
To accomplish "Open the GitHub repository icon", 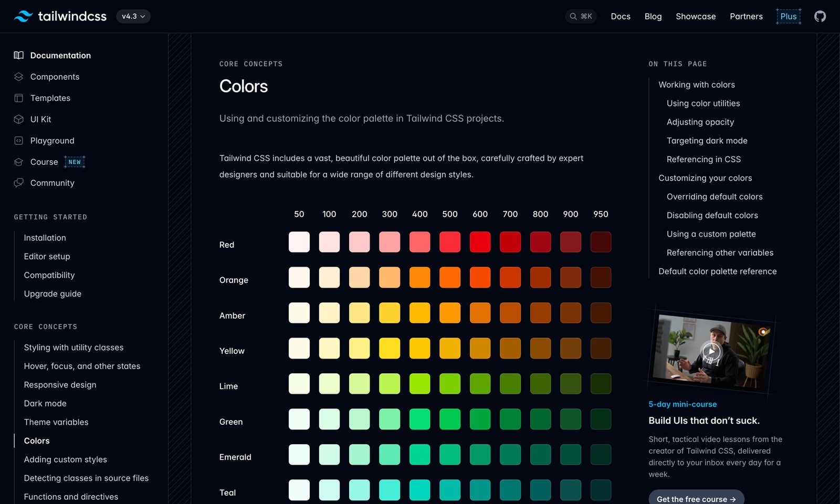I will (x=820, y=16).
